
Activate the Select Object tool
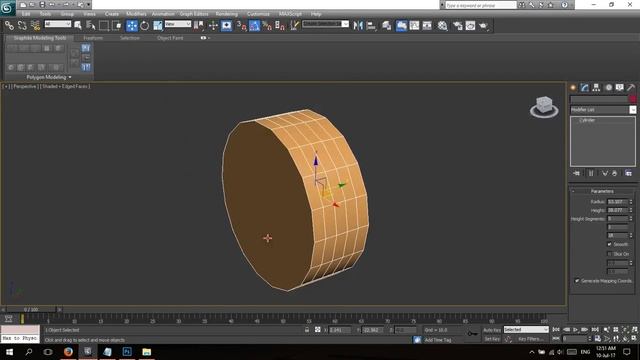(78, 25)
